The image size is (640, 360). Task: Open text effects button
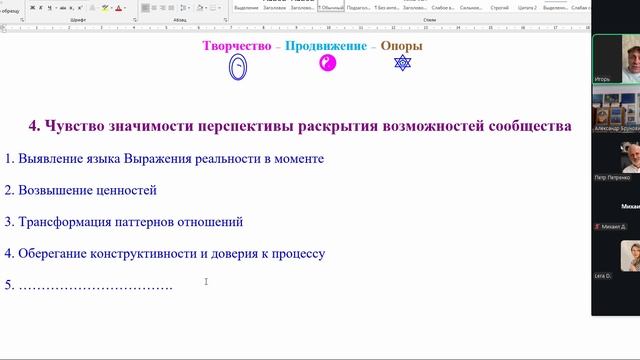(x=92, y=8)
